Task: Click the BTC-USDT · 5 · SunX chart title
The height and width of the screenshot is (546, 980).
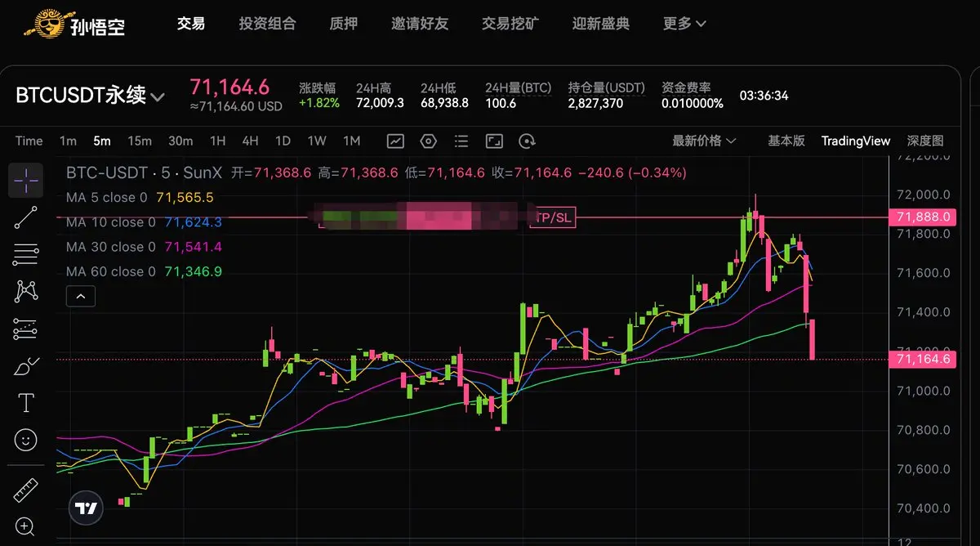Action: pos(144,173)
